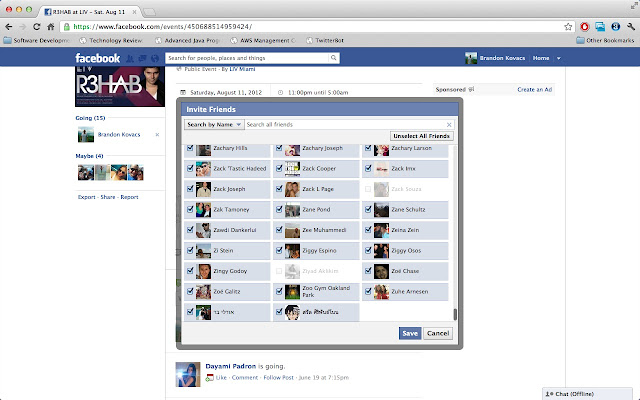Open Facebook notifications globe icon

pyautogui.click(x=155, y=58)
